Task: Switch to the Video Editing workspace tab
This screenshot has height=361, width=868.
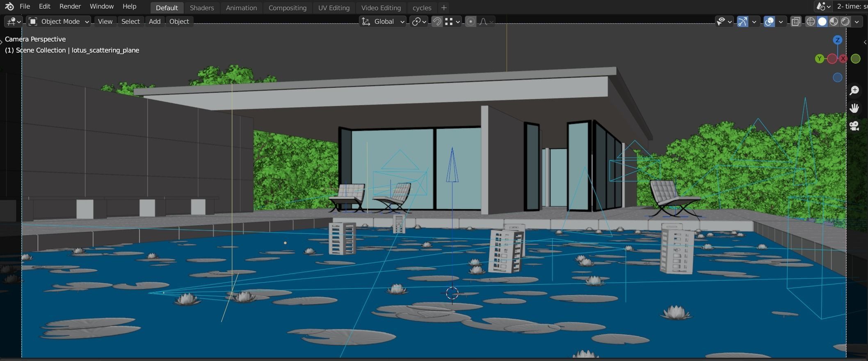Action: coord(381,8)
